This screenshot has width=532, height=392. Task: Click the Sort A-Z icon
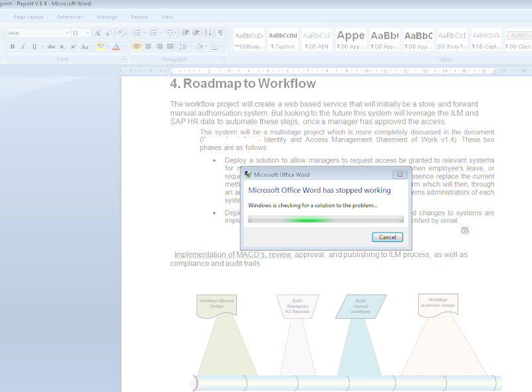click(208, 33)
